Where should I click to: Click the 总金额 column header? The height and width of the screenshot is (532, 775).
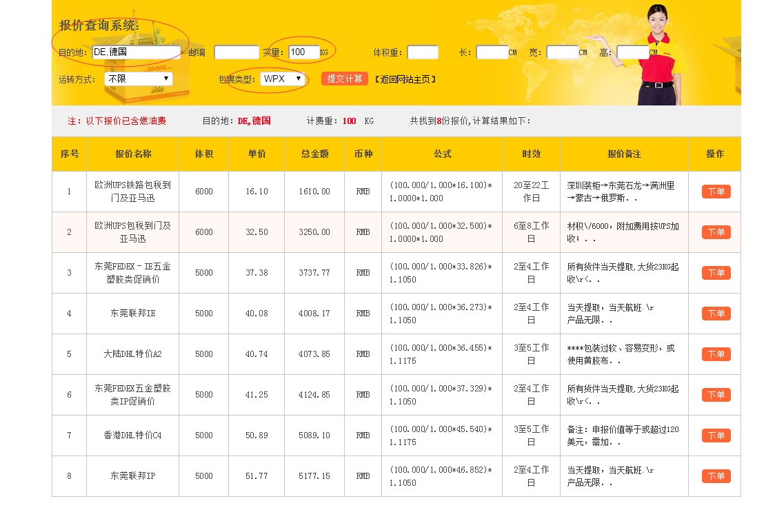314,154
